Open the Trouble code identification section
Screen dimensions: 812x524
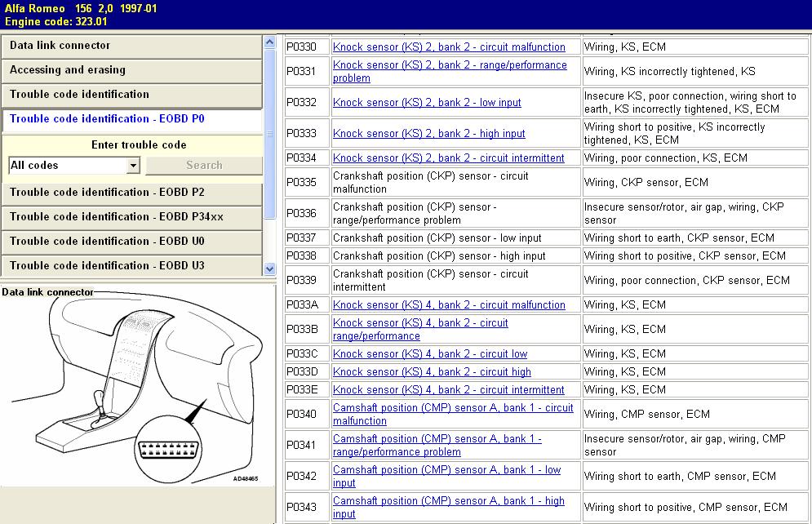coord(131,94)
